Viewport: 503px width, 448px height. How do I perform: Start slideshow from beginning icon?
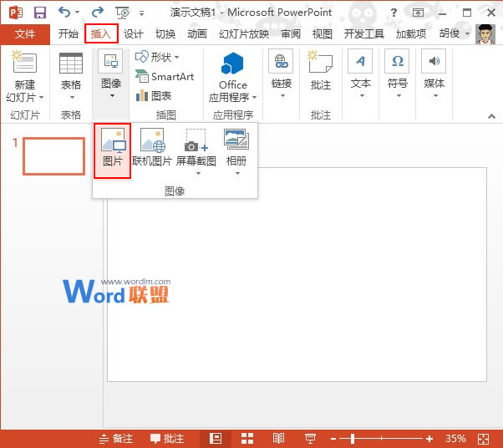(x=123, y=13)
